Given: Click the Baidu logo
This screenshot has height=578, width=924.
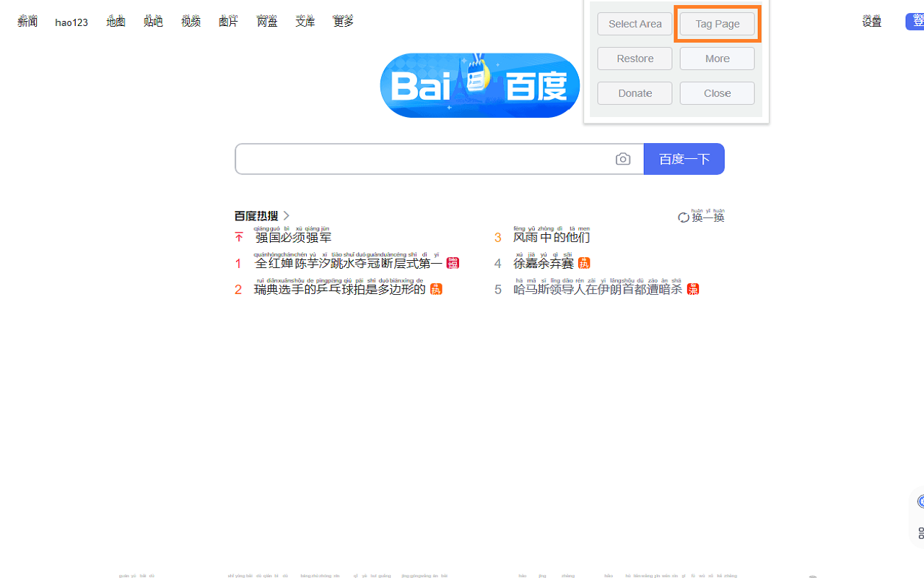Looking at the screenshot, I should tap(479, 85).
